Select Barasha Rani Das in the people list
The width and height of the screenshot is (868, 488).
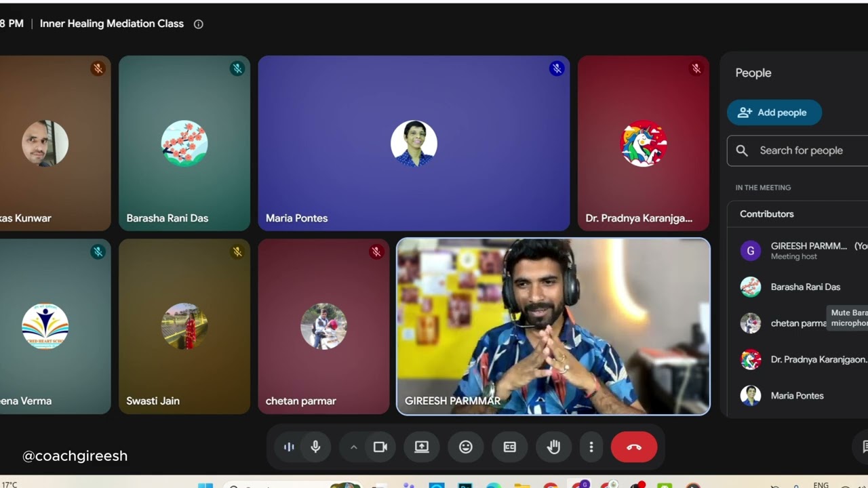(x=797, y=287)
